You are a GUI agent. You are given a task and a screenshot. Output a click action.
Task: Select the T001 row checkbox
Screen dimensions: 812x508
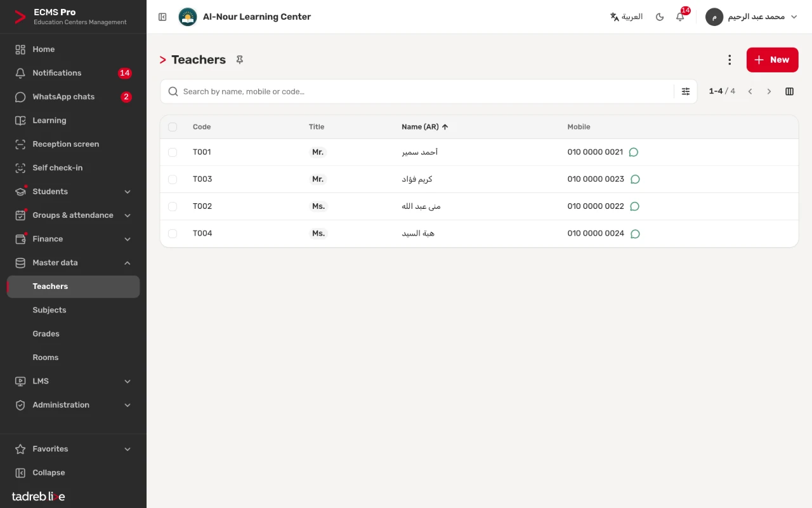tap(173, 152)
